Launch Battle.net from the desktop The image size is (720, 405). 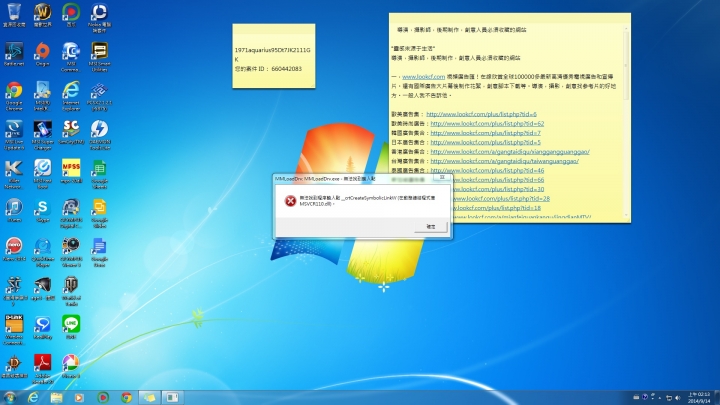click(x=14, y=55)
